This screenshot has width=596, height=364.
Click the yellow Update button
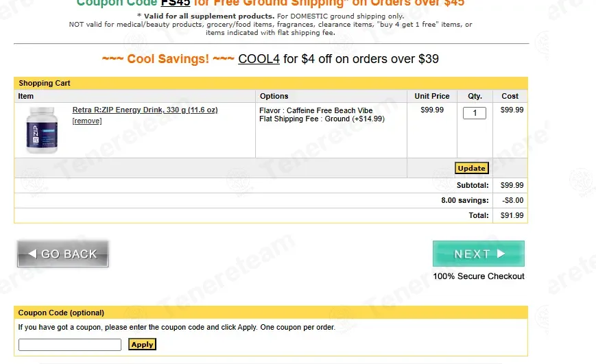tap(471, 168)
